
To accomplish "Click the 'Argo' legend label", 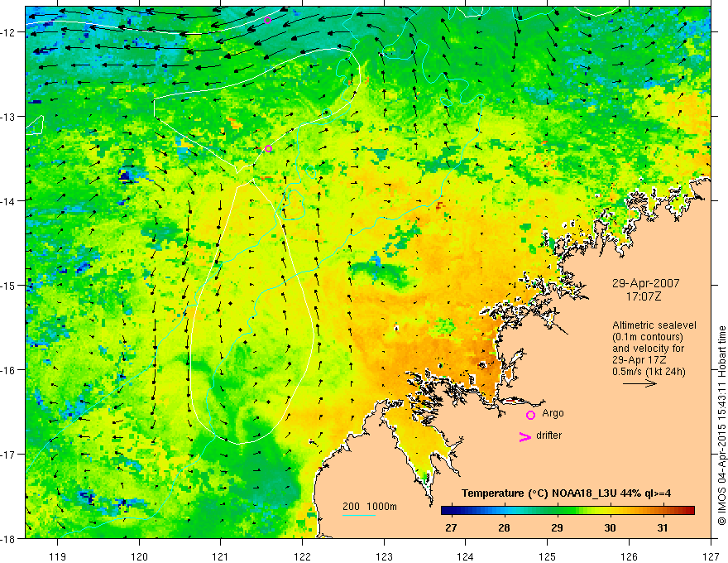I will click(x=553, y=413).
